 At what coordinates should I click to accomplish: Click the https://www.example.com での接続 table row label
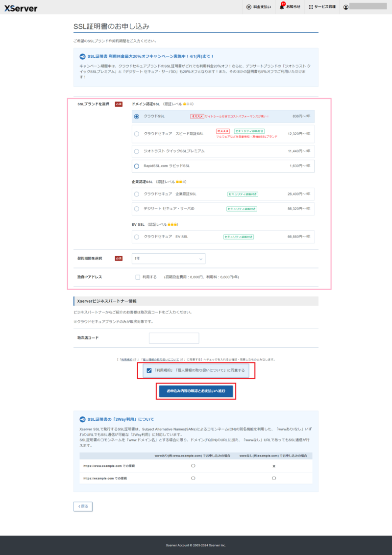click(x=109, y=466)
